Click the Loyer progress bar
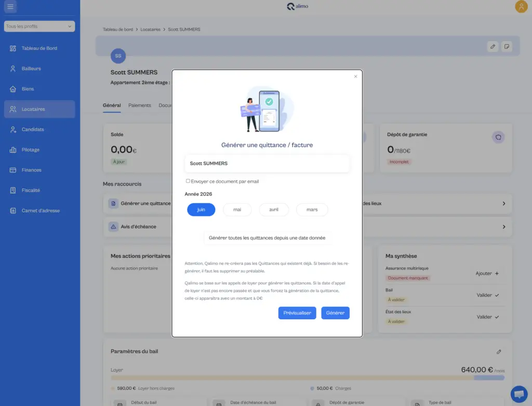The image size is (532, 406). click(x=308, y=378)
